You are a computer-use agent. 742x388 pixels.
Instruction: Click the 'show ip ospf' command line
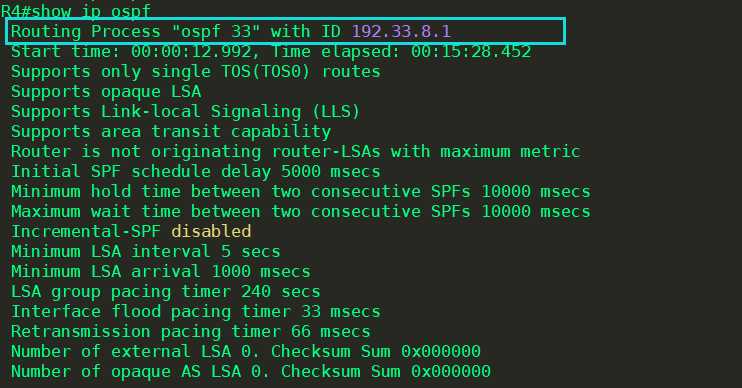pos(76,10)
